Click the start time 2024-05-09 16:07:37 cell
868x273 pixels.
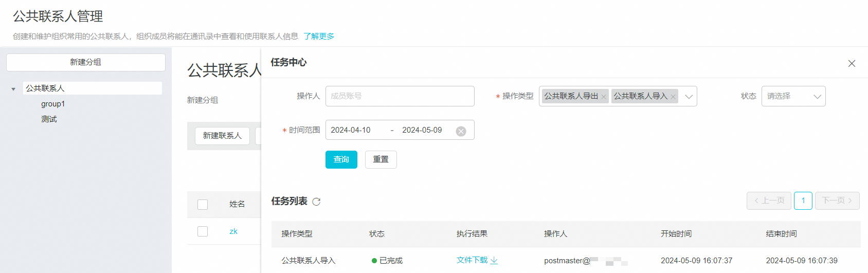tap(697, 261)
